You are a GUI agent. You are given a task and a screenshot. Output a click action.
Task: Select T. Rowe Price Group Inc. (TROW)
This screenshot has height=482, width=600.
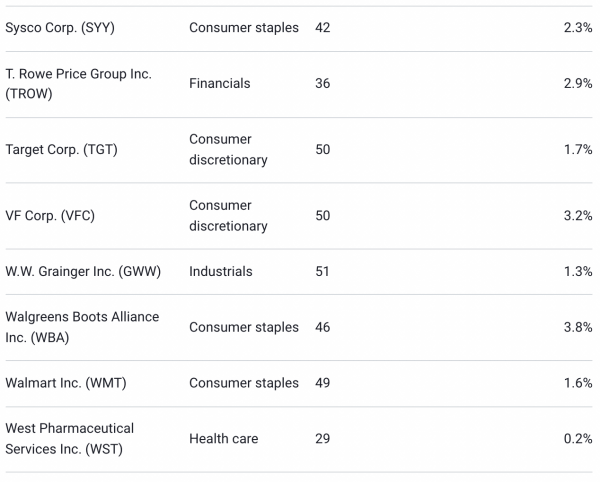click(78, 84)
